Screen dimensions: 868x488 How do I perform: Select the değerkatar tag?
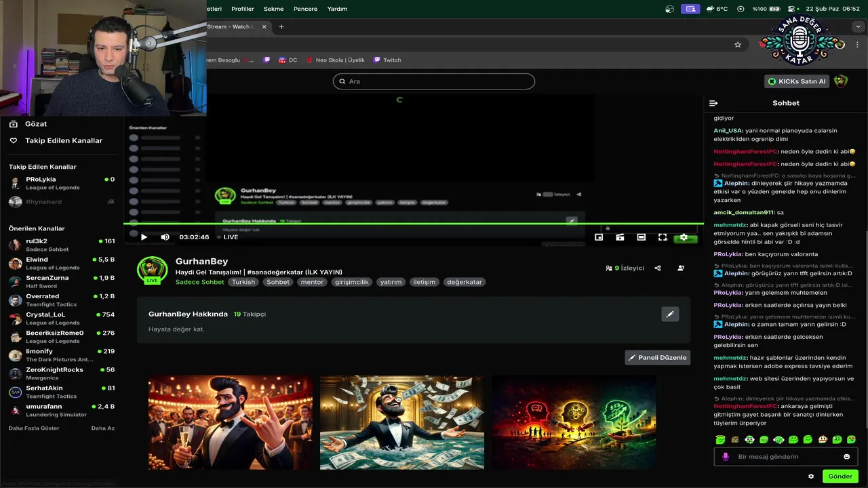pyautogui.click(x=465, y=282)
